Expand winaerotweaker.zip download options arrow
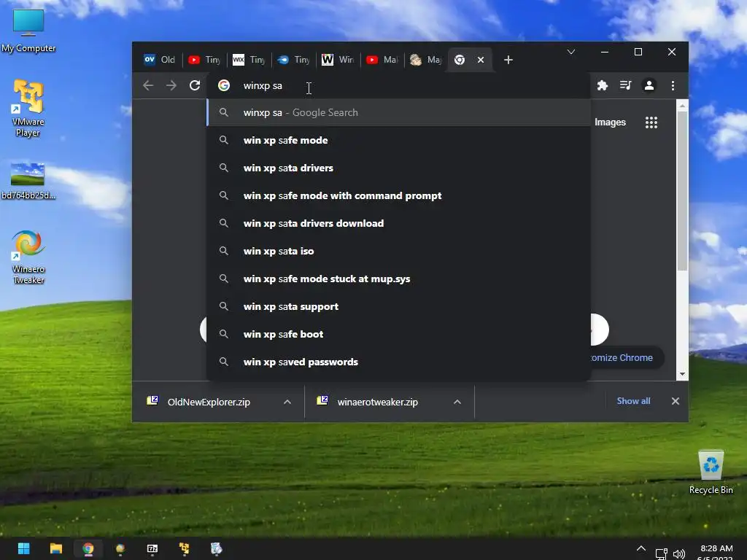 tap(457, 402)
